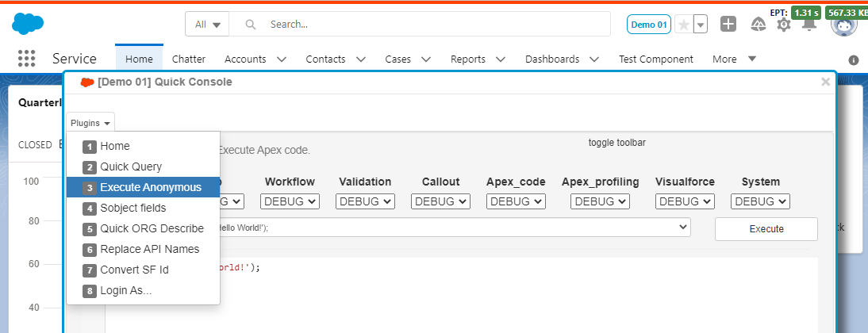Screen dimensions: 868x333
Task: Open the Contacts tab
Action: [325, 59]
